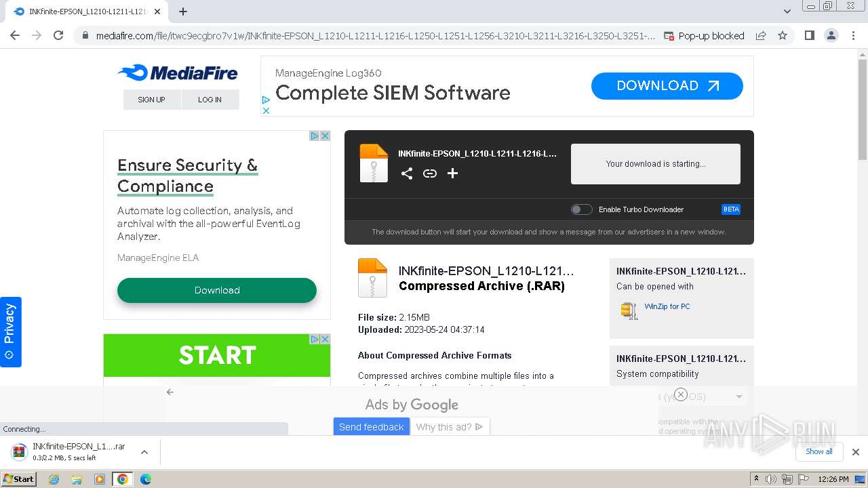Image resolution: width=868 pixels, height=488 pixels.
Task: Click Complete SIEM Software ad text
Action: [393, 93]
